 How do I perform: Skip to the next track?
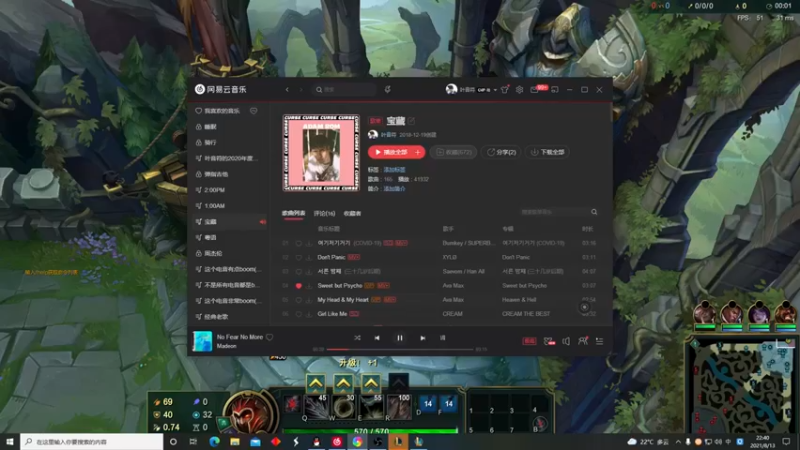point(422,338)
